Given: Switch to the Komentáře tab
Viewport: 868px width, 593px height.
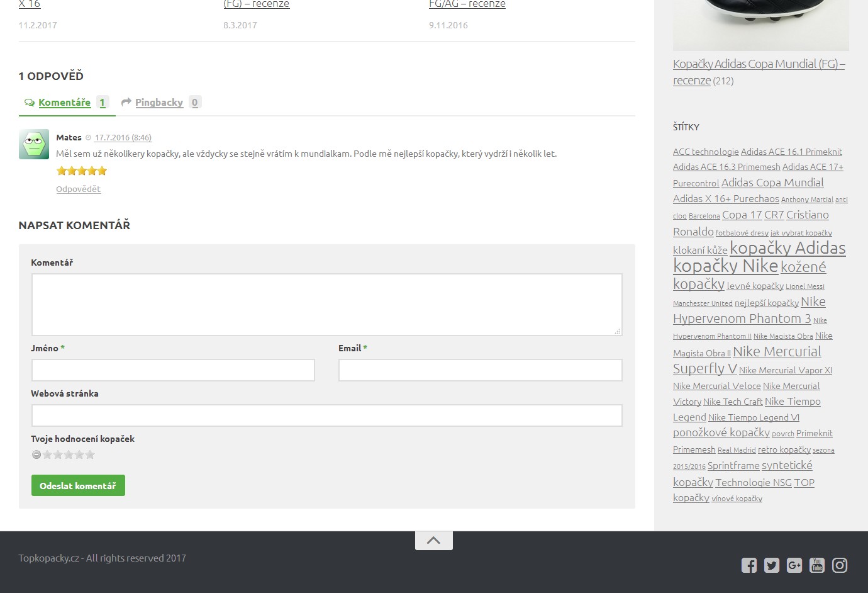Looking at the screenshot, I should (67, 103).
